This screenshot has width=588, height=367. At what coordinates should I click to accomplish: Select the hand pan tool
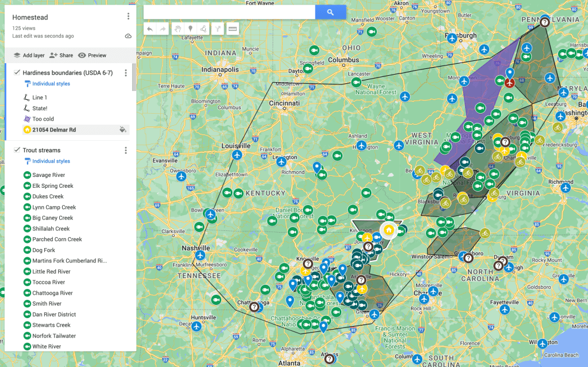[x=178, y=29]
